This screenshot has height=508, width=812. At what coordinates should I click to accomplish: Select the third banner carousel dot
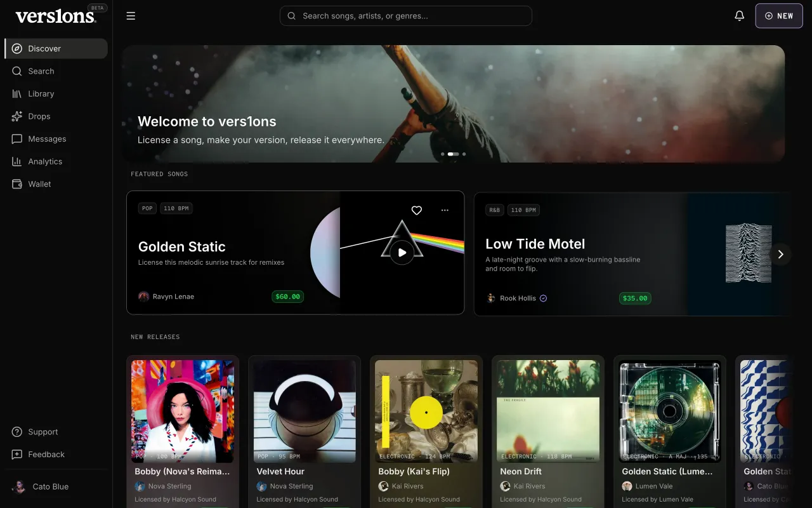464,154
